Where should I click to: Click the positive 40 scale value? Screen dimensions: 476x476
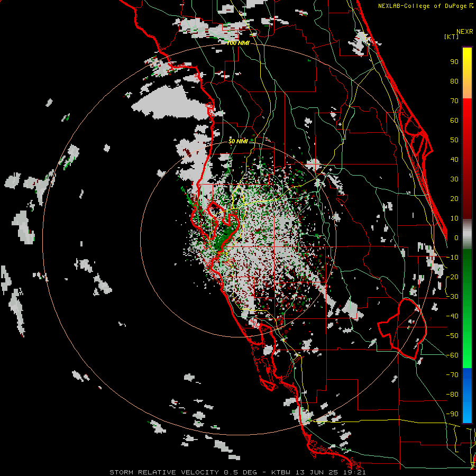(x=454, y=160)
